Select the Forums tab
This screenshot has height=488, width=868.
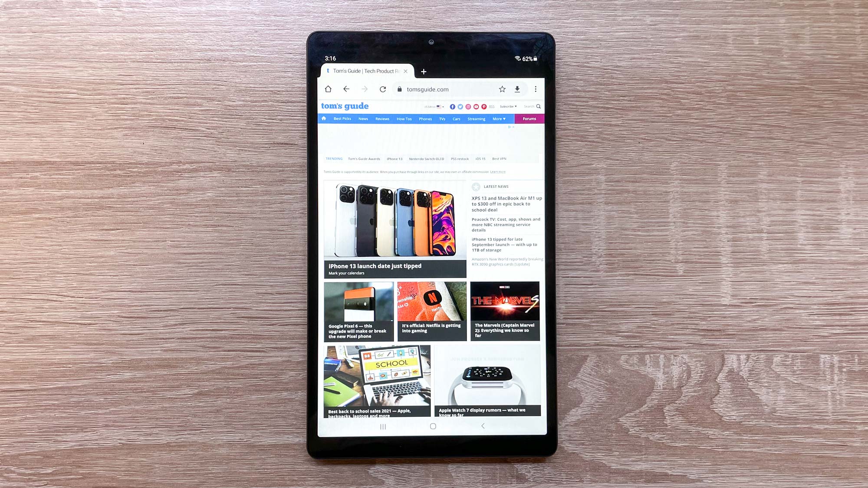click(529, 118)
